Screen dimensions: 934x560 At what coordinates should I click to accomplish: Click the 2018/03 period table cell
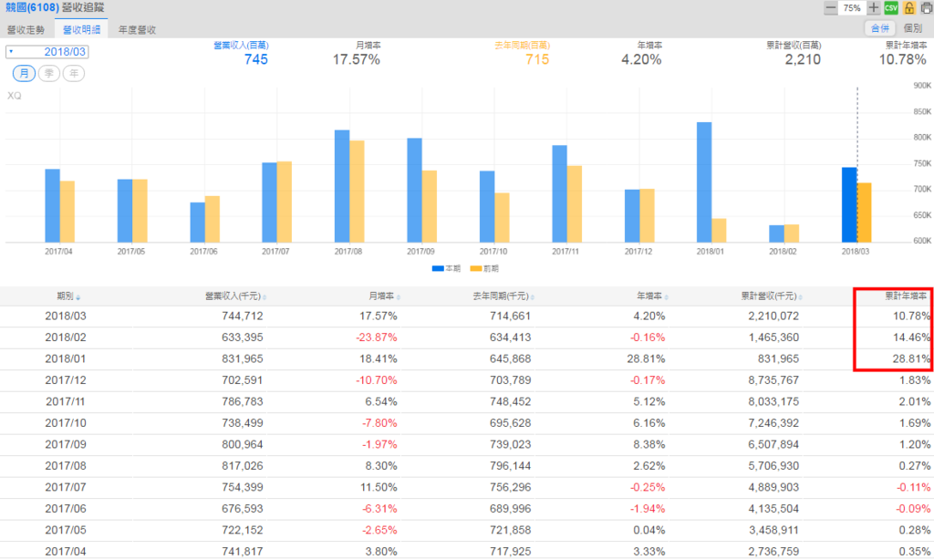pyautogui.click(x=66, y=316)
